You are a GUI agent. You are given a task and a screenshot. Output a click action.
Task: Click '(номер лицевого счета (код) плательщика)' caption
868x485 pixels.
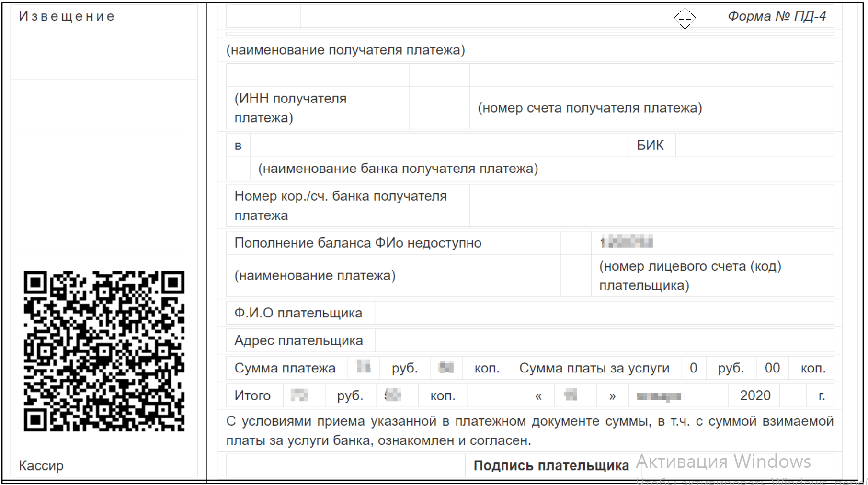point(690,275)
